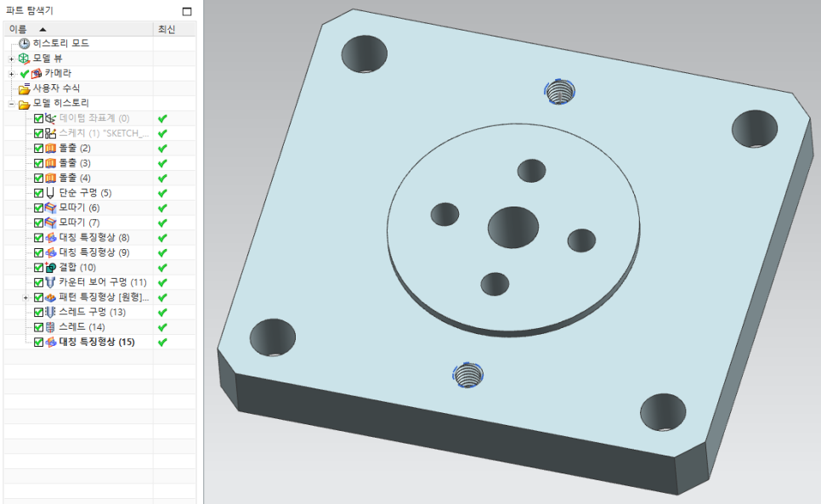821x504 pixels.
Task: Click the chamfer icon for 모따기 (6)
Action: point(50,207)
